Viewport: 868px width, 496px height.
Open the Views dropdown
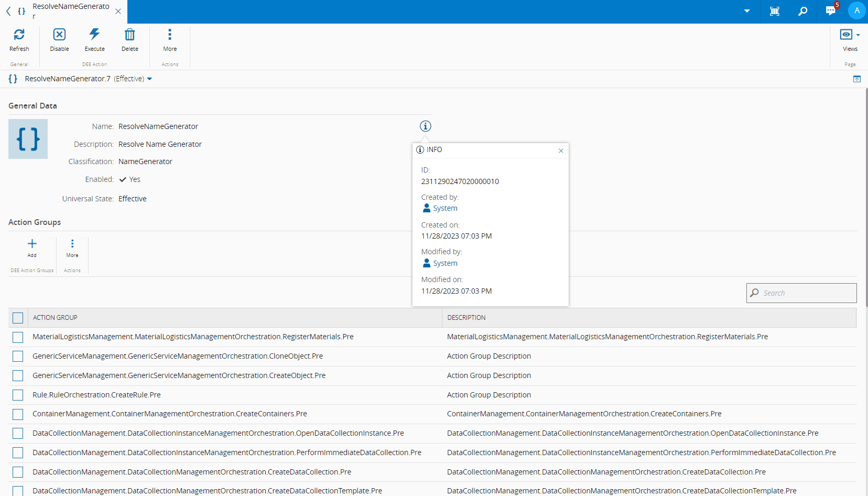850,35
